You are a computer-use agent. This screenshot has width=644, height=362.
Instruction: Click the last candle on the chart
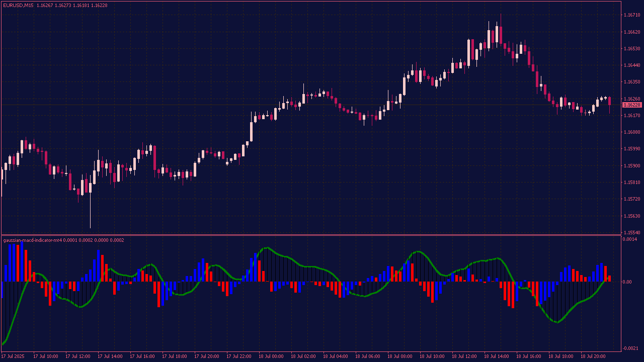609,101
